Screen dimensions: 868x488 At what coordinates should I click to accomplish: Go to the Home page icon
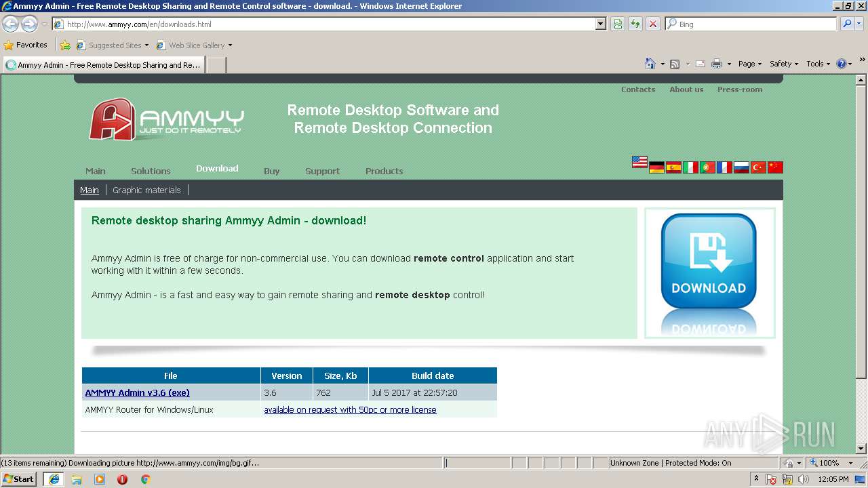pos(650,64)
